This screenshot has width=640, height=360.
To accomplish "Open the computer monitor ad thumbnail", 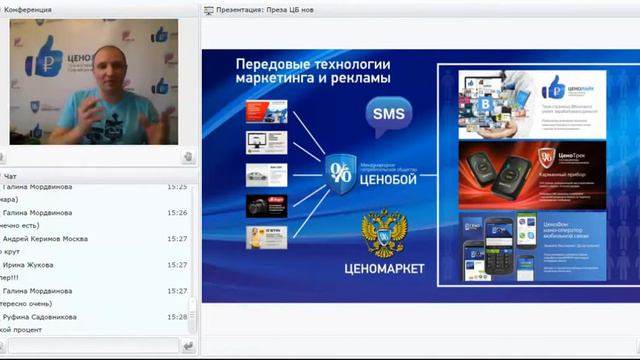I will click(267, 143).
